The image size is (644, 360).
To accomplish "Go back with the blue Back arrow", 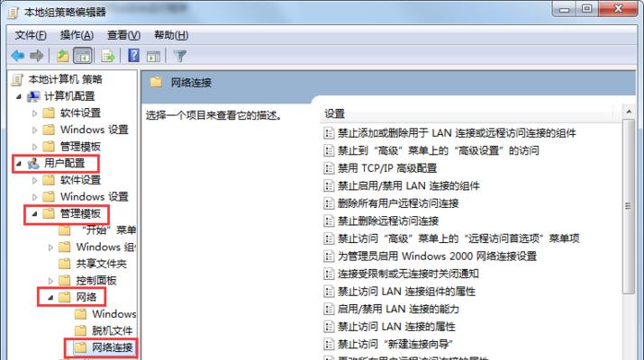I will 17,56.
